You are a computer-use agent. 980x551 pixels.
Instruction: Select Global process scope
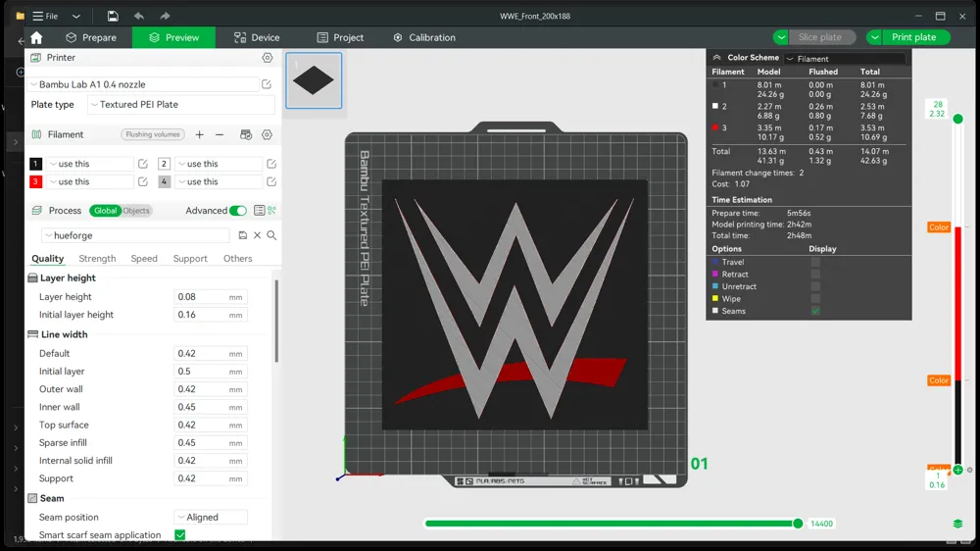click(105, 211)
